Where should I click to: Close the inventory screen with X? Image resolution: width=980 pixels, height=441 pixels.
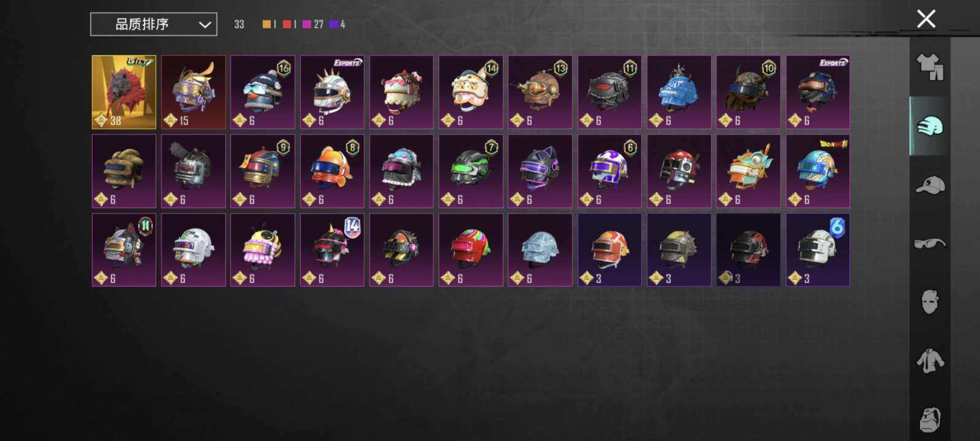tap(926, 19)
